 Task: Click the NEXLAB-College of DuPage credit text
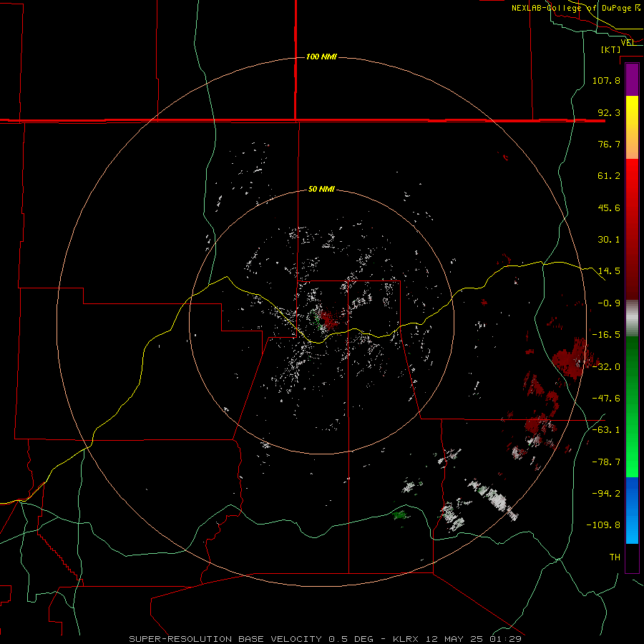575,8
